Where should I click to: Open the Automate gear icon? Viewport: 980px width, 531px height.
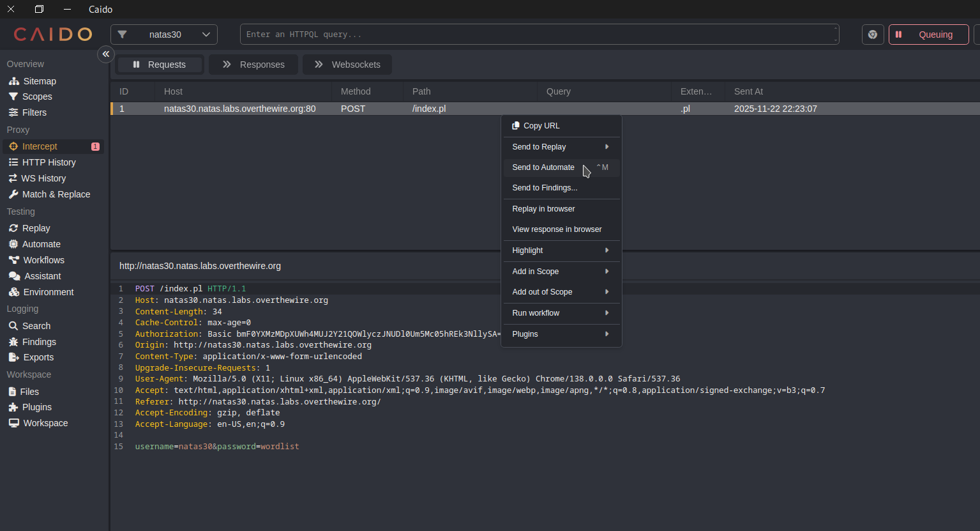[13, 244]
